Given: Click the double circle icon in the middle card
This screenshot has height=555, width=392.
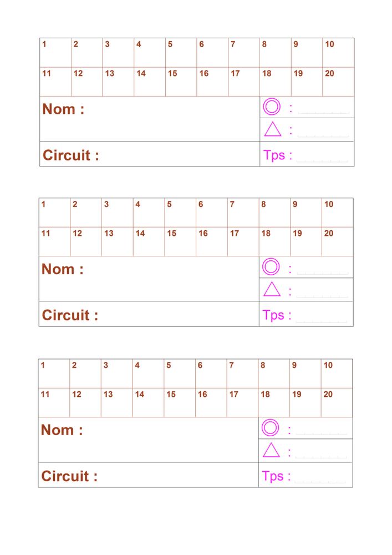Looking at the screenshot, I should coord(271,267).
